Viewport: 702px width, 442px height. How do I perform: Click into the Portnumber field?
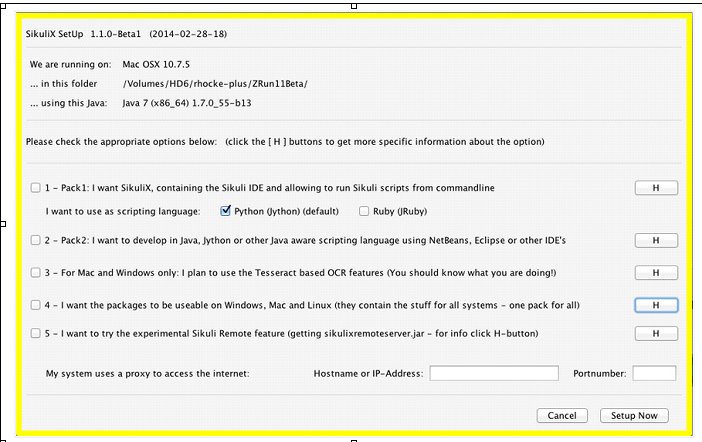(x=654, y=373)
